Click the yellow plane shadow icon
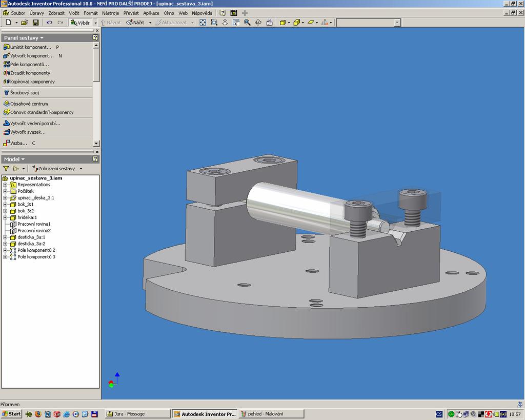Image resolution: width=525 pixels, height=420 pixels. [311, 23]
